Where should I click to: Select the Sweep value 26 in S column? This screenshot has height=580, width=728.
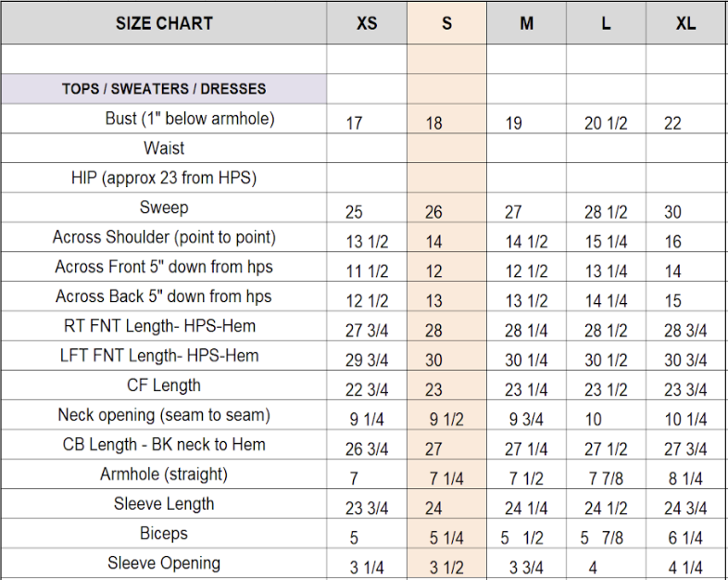(x=433, y=212)
